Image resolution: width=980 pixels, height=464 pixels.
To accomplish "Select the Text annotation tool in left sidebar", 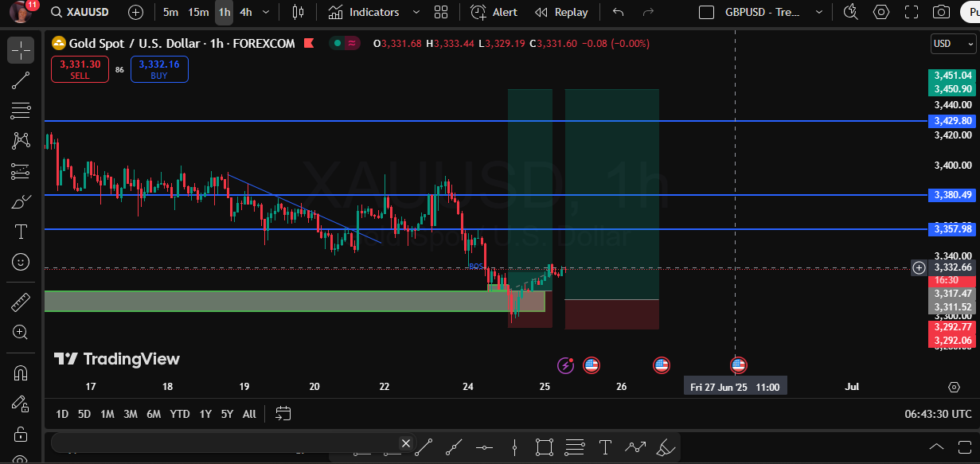I will (21, 232).
